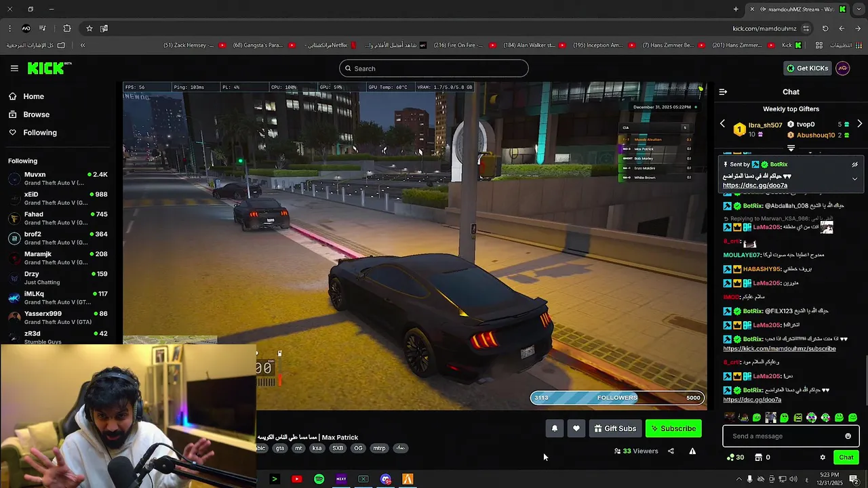This screenshot has width=868, height=488.
Task: Click the Gift Subs button
Action: (x=615, y=428)
